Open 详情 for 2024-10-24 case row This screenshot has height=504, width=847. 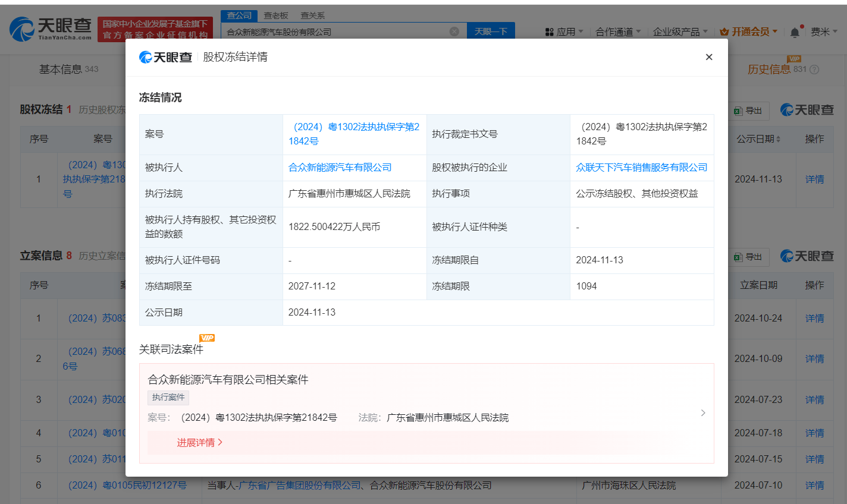[814, 319]
